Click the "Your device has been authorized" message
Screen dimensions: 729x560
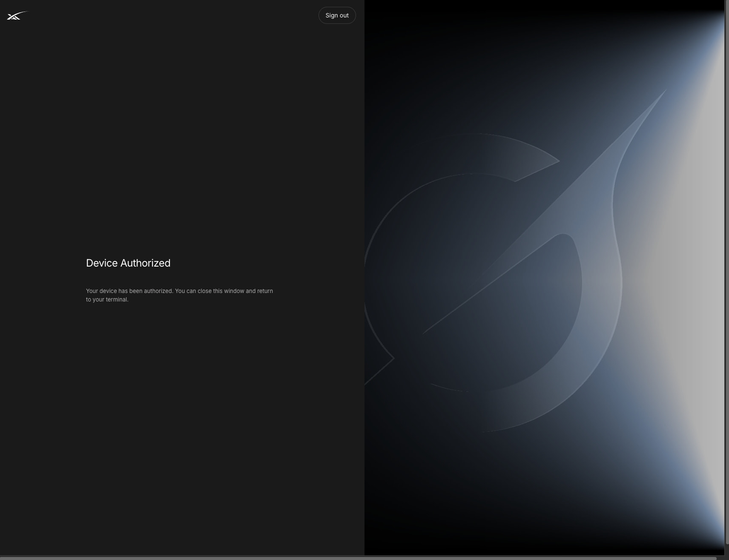(x=179, y=295)
